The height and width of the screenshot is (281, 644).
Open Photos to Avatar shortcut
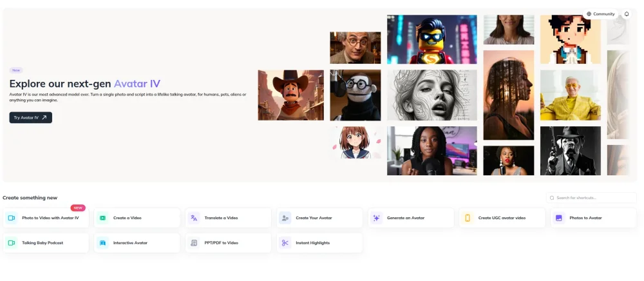coord(594,218)
